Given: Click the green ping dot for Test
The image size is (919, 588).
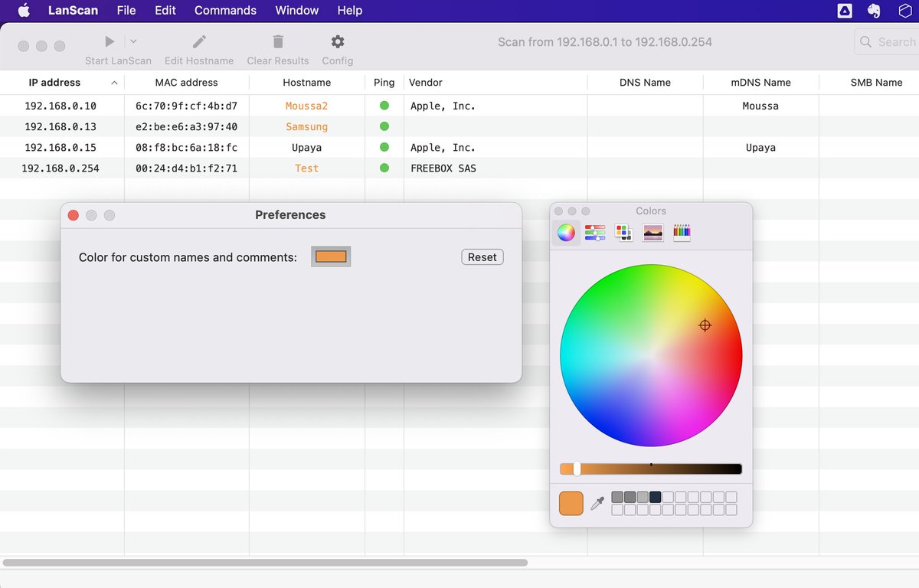Looking at the screenshot, I should pyautogui.click(x=384, y=168).
